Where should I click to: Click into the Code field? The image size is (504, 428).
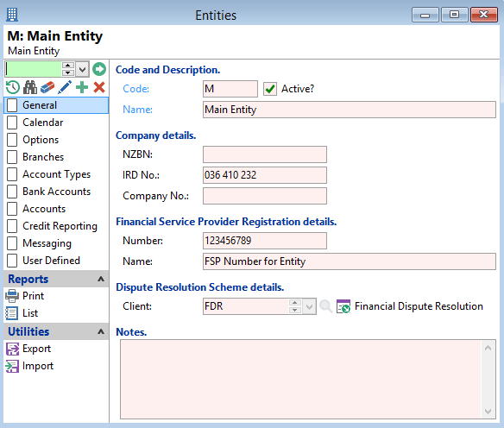pos(230,89)
